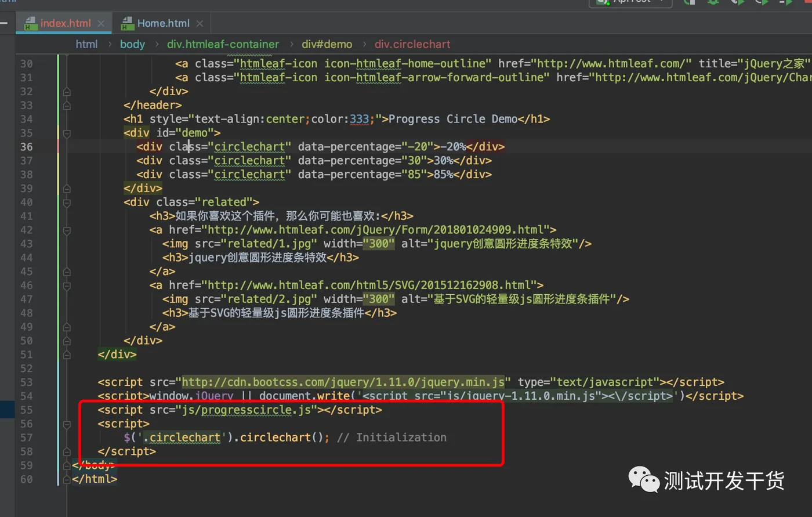Click the related/1.jpg src on line 43
The width and height of the screenshot is (812, 517).
pos(269,244)
